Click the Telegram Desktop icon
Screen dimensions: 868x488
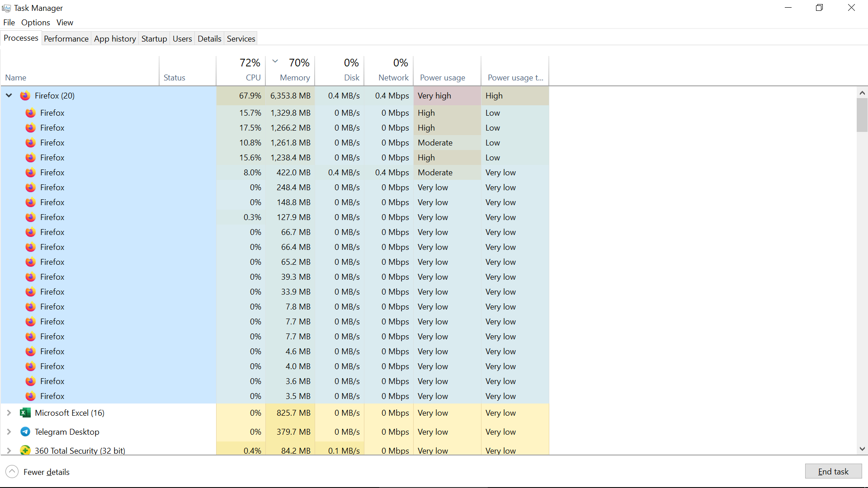tap(25, 432)
